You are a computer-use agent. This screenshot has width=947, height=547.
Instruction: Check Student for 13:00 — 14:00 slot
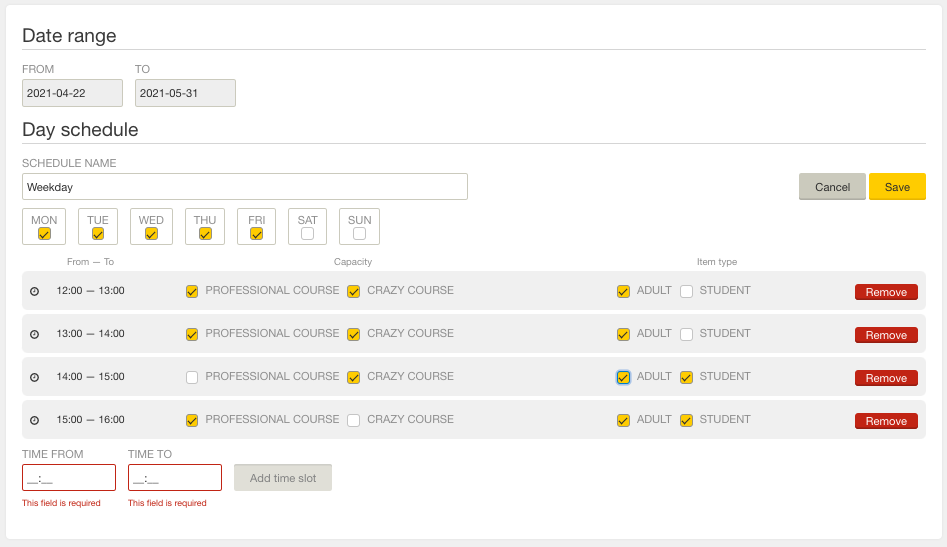[x=686, y=334]
